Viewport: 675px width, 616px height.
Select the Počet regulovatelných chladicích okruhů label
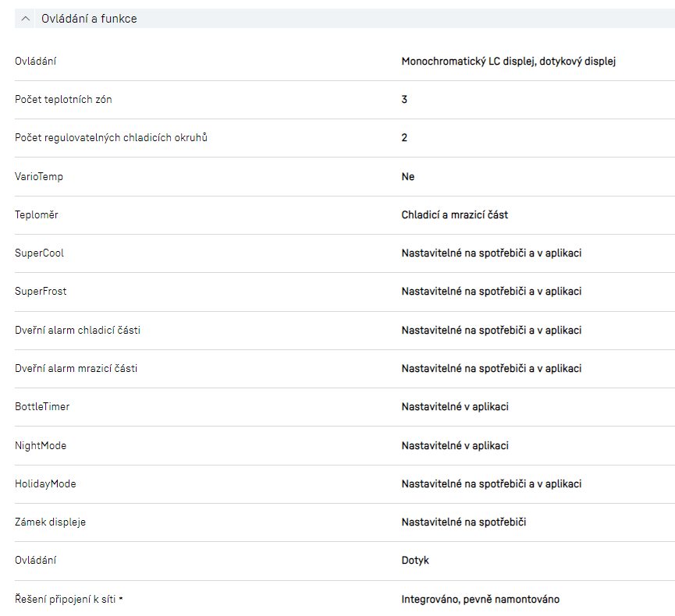(111, 137)
